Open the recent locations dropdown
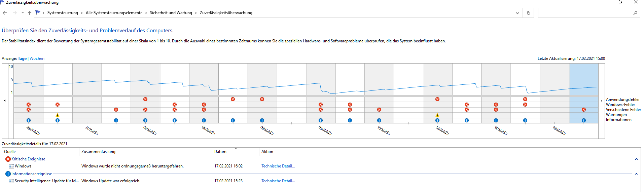Screen dimensions: 644x192 tap(23, 13)
